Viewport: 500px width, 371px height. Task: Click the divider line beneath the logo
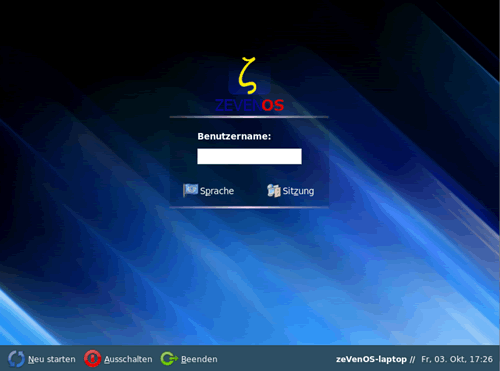249,117
